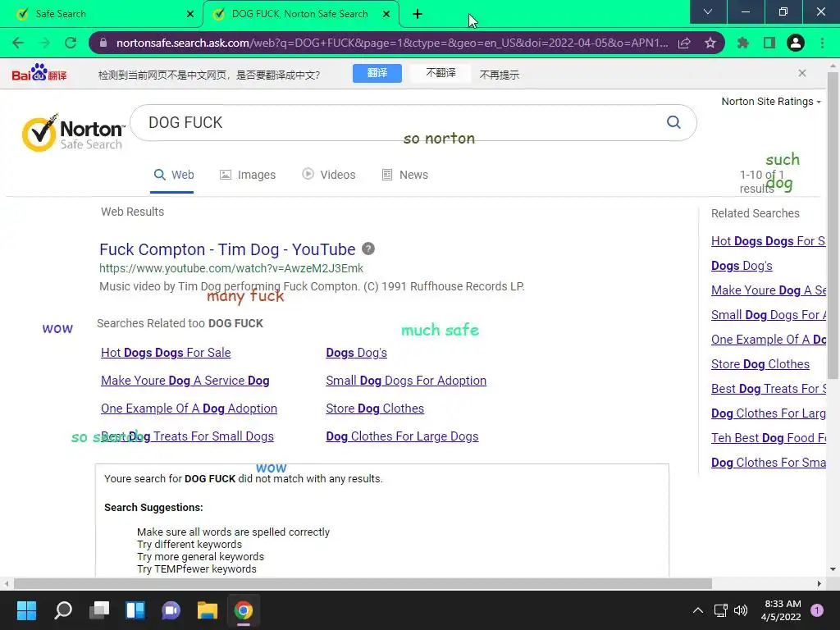This screenshot has height=630, width=840.
Task: Open the One Example Of A Dog Adoption link
Action: pyautogui.click(x=189, y=409)
